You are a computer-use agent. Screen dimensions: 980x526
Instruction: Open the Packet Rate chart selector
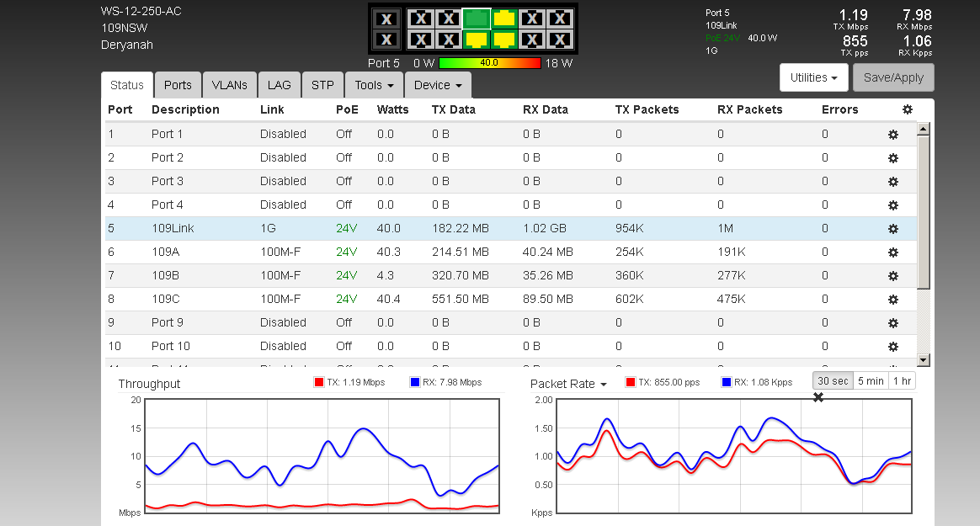pyautogui.click(x=568, y=384)
